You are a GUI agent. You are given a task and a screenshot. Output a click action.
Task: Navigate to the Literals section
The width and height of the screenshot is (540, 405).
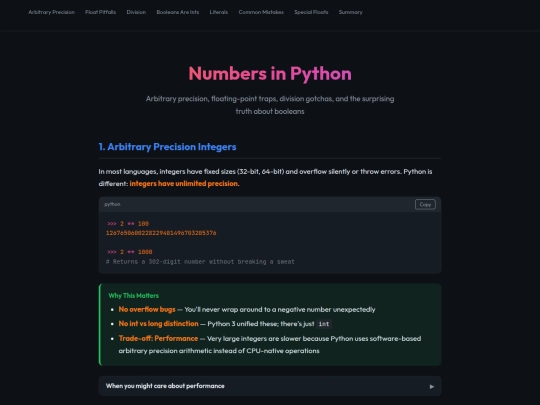[219, 12]
